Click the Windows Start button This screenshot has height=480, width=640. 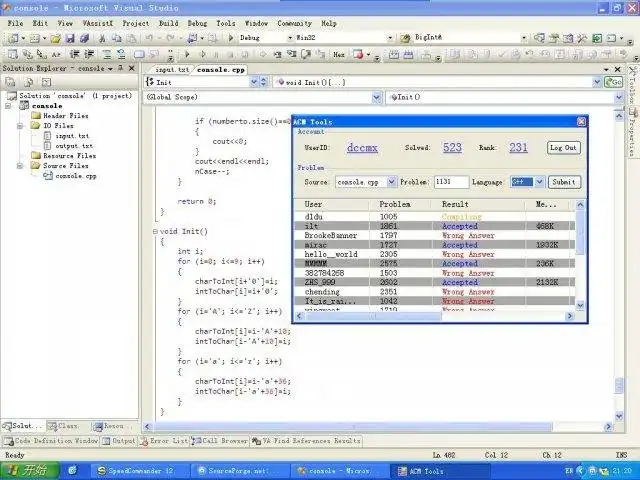[x=29, y=471]
